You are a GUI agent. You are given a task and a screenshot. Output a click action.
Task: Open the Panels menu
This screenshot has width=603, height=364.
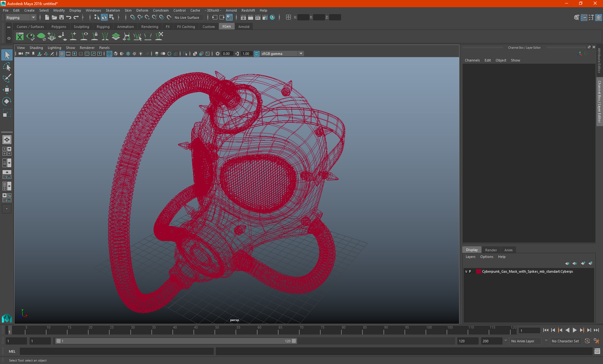(x=104, y=47)
